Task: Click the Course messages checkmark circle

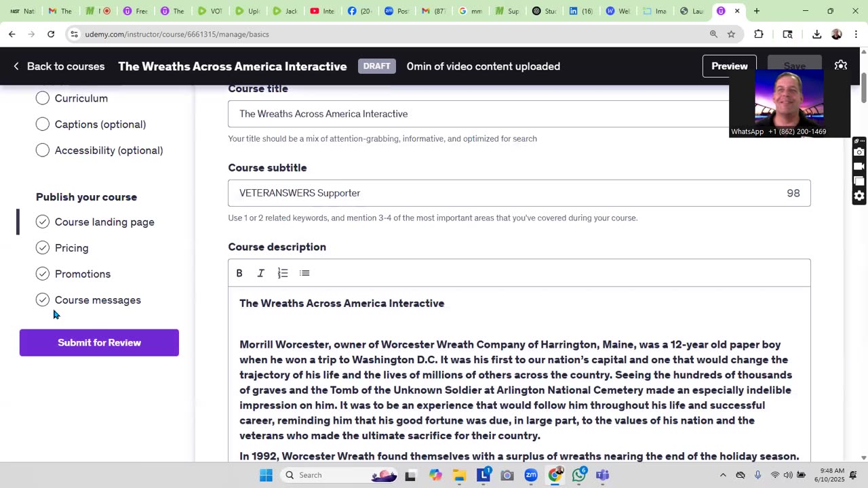Action: tap(43, 300)
